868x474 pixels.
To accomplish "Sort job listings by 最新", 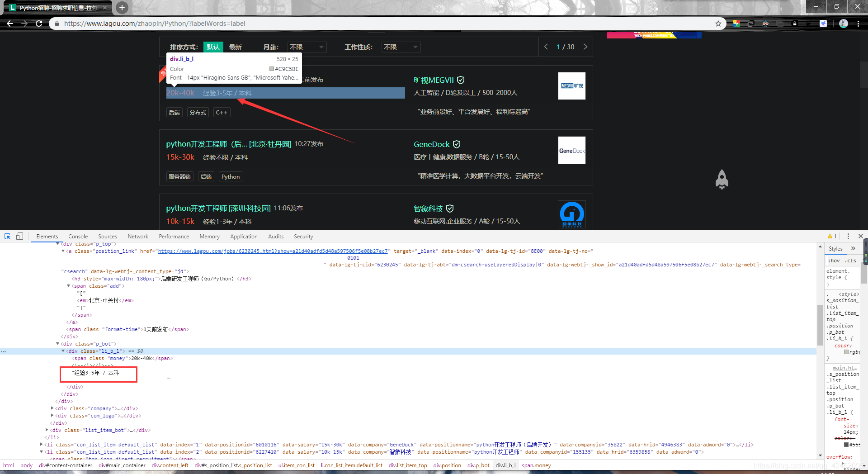I will click(x=235, y=47).
